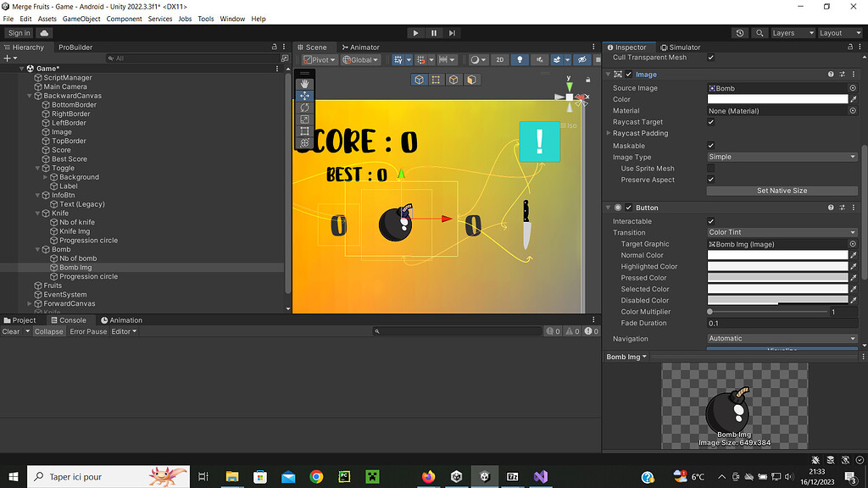Click the Sign in button

pos(19,33)
